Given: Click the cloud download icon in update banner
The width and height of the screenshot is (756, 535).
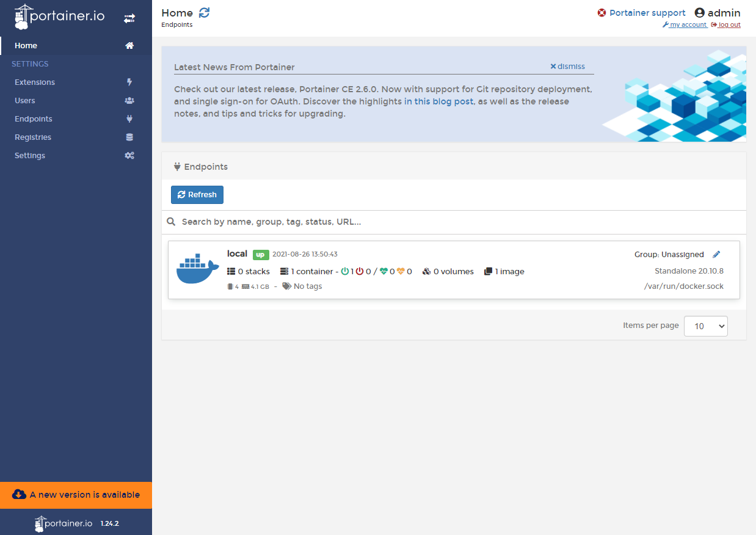Looking at the screenshot, I should 19,494.
